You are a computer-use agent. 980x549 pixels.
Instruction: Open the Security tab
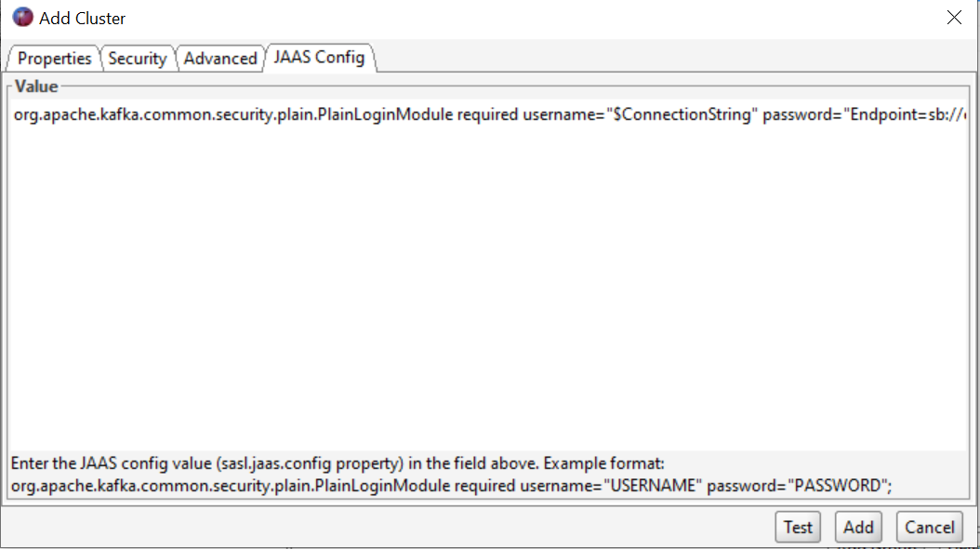pos(137,59)
